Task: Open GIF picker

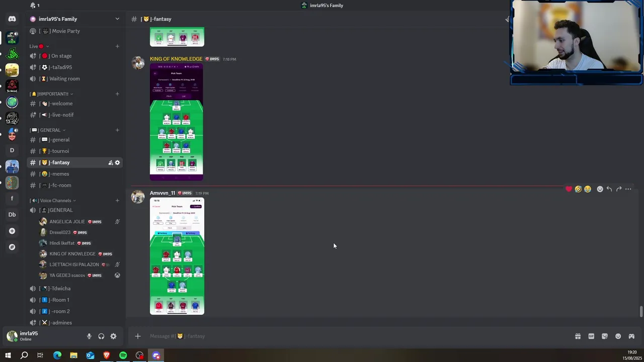Action: click(591, 336)
